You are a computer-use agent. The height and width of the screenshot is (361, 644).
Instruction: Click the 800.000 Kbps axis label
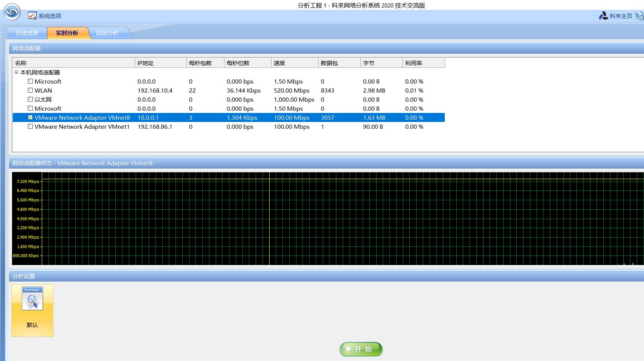pos(26,256)
